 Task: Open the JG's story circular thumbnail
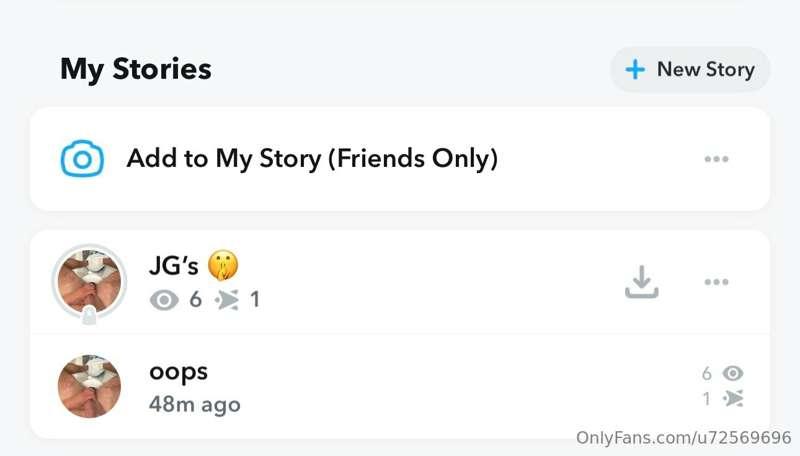(x=89, y=280)
